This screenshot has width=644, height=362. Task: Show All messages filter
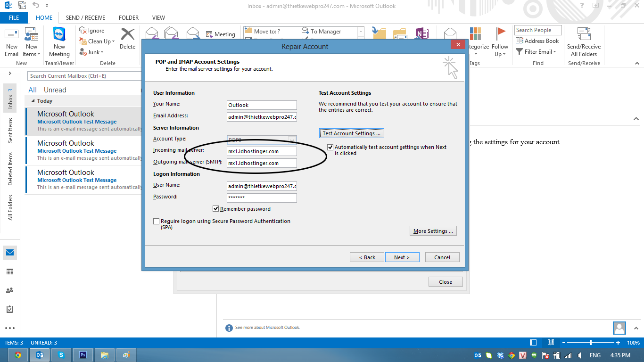pyautogui.click(x=33, y=90)
